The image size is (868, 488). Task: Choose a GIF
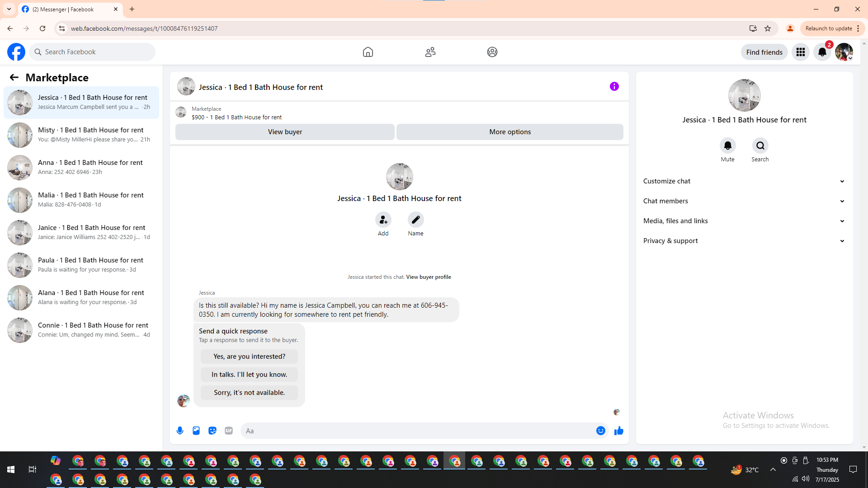point(229,431)
